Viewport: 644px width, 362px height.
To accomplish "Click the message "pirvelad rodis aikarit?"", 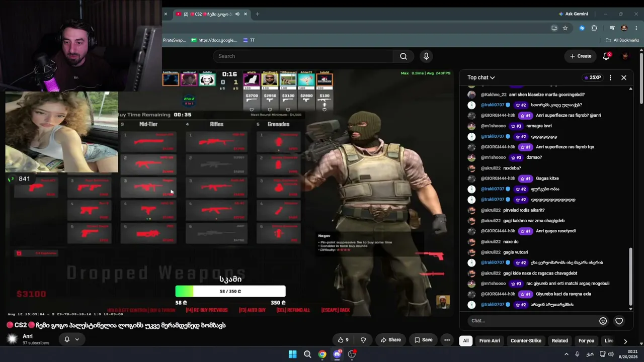I will pyautogui.click(x=524, y=210).
